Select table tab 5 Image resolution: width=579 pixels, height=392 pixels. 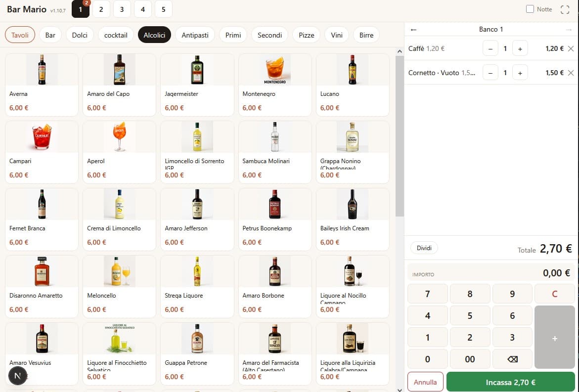click(164, 9)
